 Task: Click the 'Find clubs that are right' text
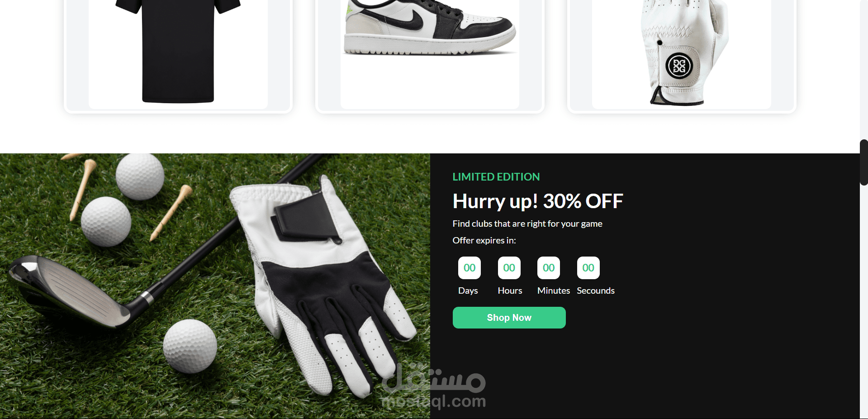(527, 224)
